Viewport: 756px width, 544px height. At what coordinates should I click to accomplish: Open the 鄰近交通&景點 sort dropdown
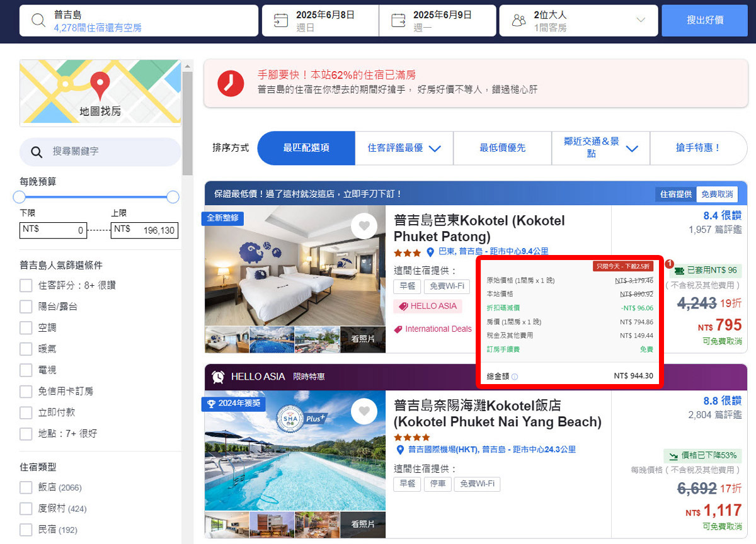pos(600,148)
